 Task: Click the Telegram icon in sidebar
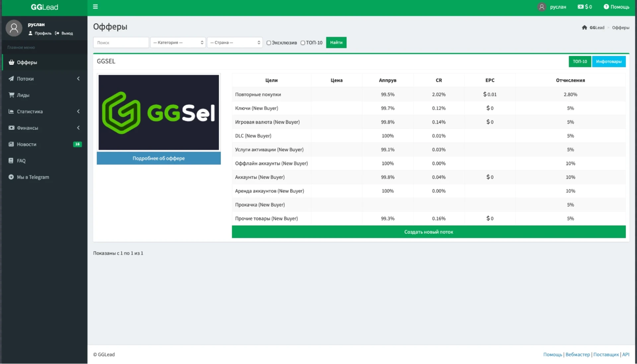click(x=11, y=177)
